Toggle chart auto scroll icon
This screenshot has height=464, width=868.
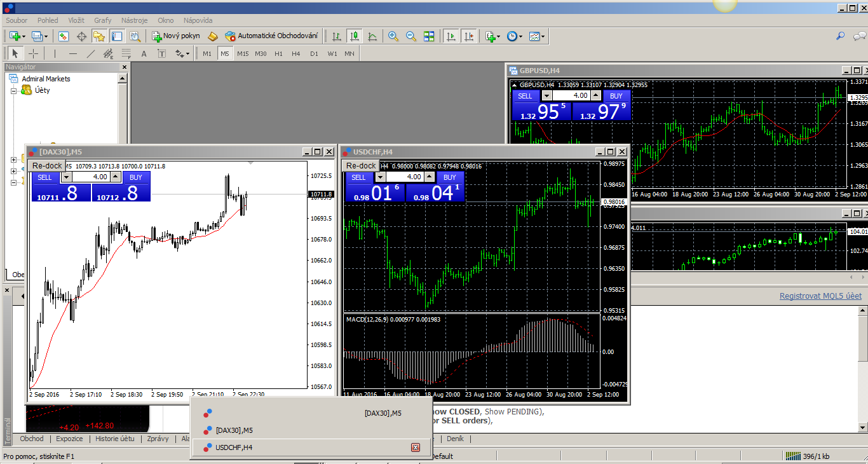451,36
